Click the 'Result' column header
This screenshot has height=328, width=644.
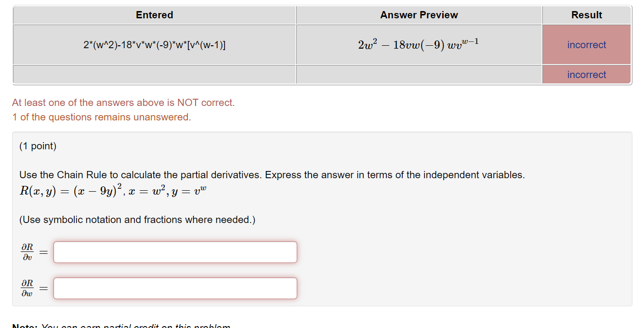pyautogui.click(x=586, y=15)
